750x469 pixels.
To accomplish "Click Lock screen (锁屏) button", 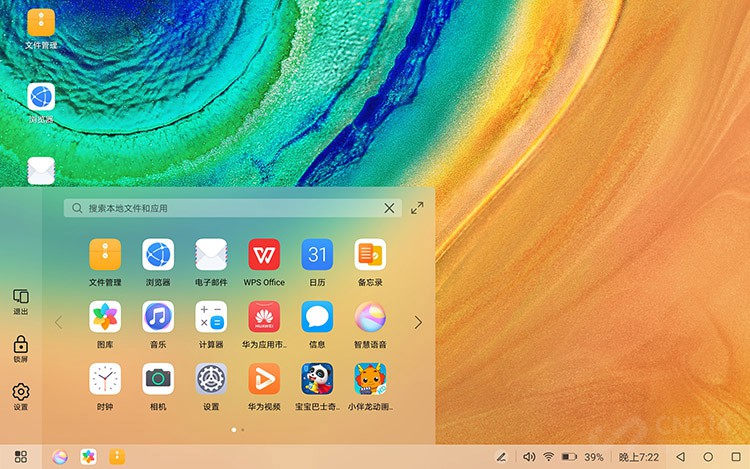I will pyautogui.click(x=20, y=347).
